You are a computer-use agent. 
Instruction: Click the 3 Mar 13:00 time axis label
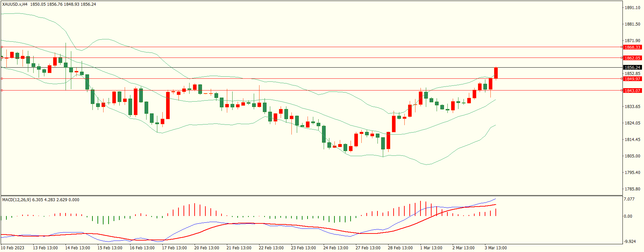pyautogui.click(x=495, y=248)
